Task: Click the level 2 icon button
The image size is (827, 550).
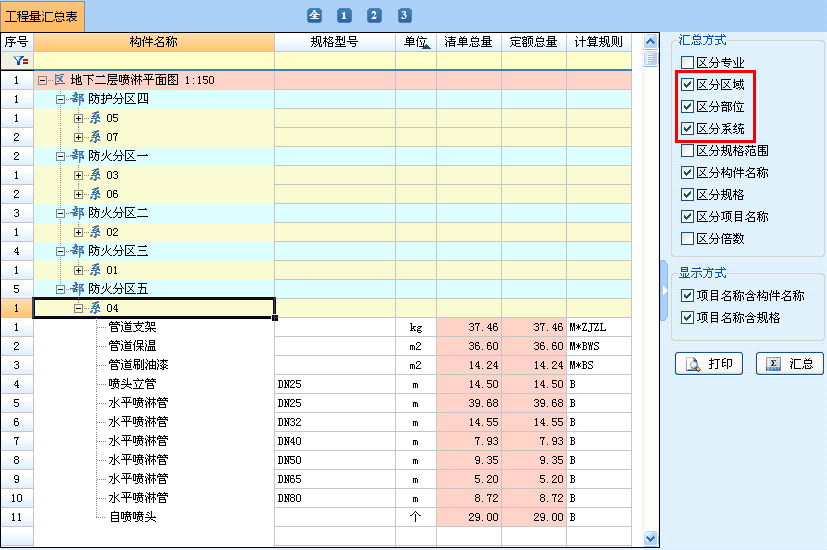Action: point(374,15)
